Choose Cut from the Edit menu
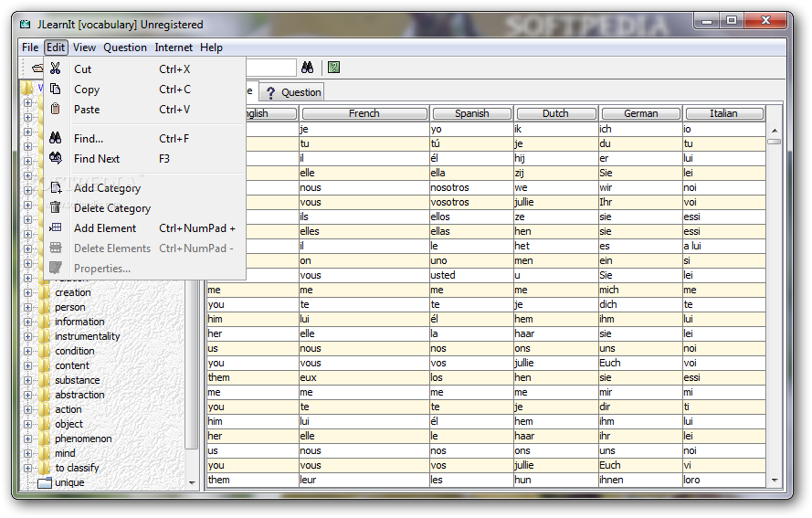This screenshot has width=812, height=518. pyautogui.click(x=145, y=69)
